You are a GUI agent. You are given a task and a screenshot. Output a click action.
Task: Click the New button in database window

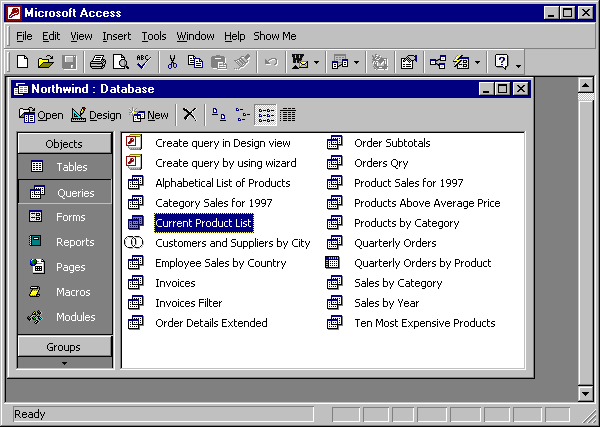[148, 114]
